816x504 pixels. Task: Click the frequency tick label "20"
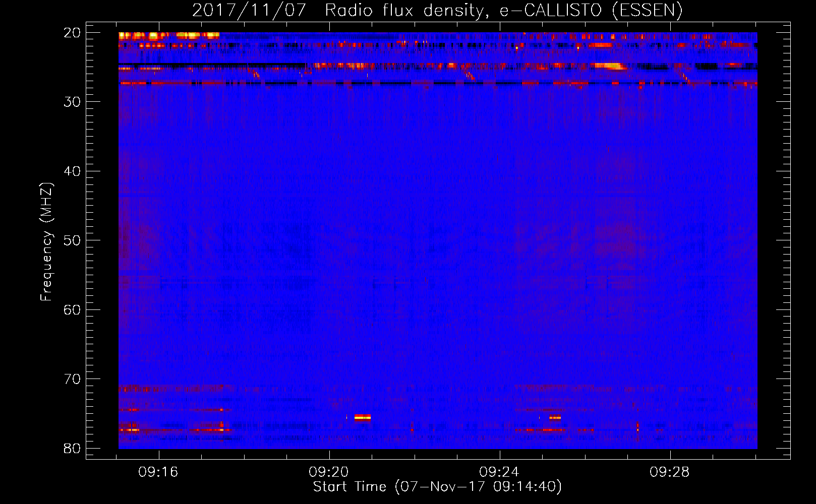[73, 33]
